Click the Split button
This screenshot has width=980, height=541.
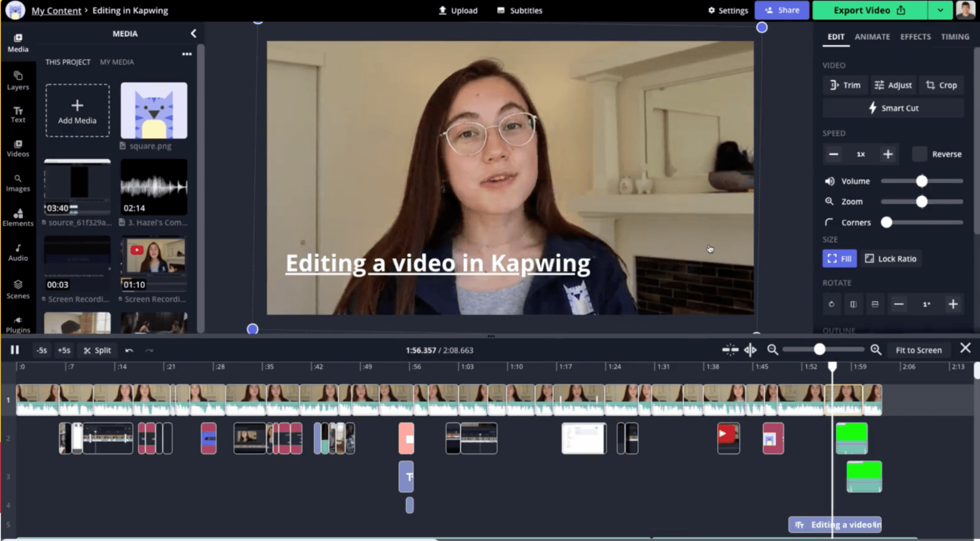tap(98, 350)
